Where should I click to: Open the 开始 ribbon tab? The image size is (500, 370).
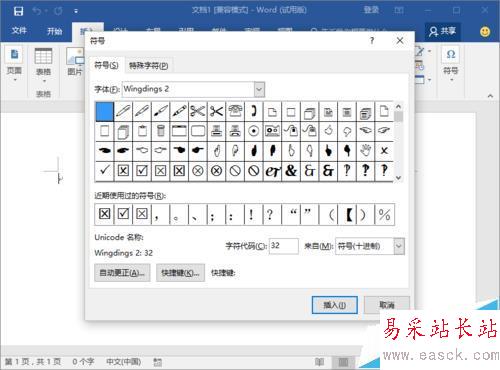(x=54, y=31)
